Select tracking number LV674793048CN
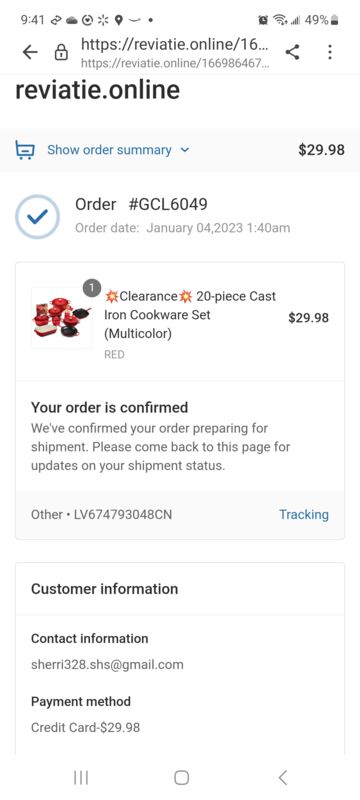Image resolution: width=360 pixels, height=800 pixels. tap(123, 515)
